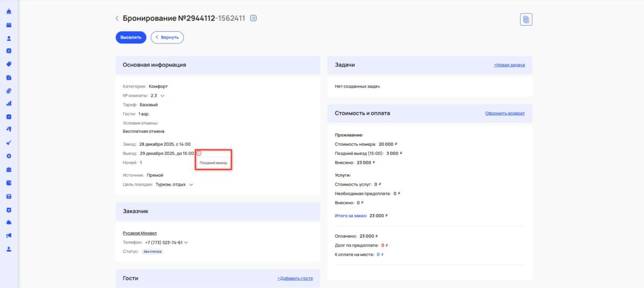Click the Оформить возврат link
This screenshot has width=644, height=288.
point(505,113)
